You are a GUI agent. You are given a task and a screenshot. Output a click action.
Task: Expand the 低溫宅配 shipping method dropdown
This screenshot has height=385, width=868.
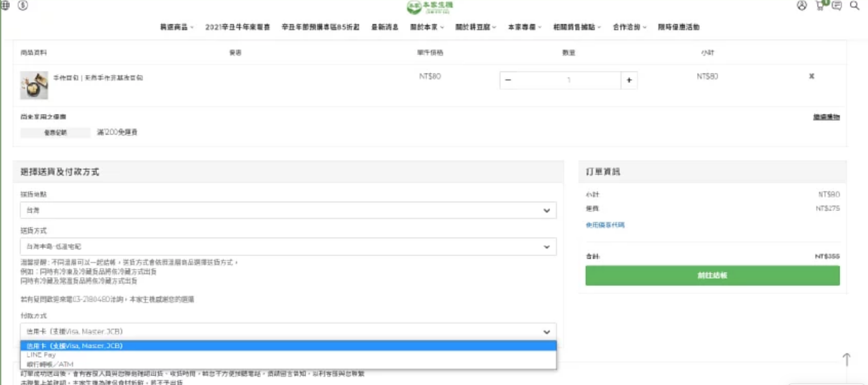click(x=288, y=246)
